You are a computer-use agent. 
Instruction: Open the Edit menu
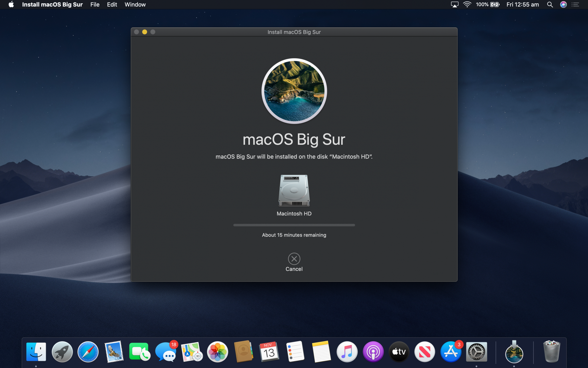click(x=112, y=4)
